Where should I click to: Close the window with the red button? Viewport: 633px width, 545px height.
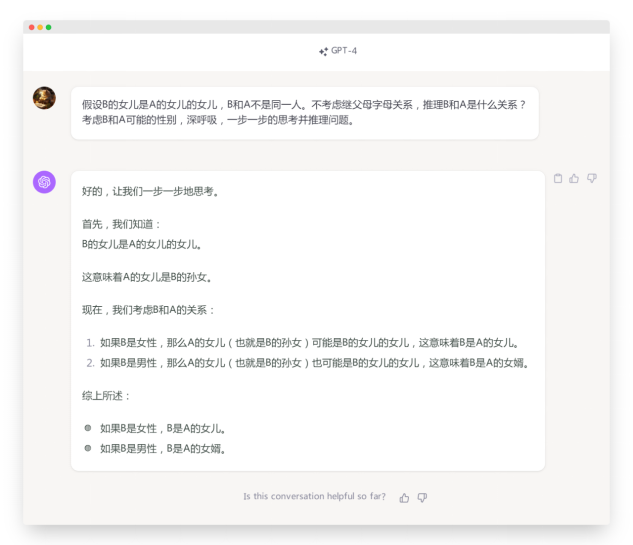[x=31, y=27]
